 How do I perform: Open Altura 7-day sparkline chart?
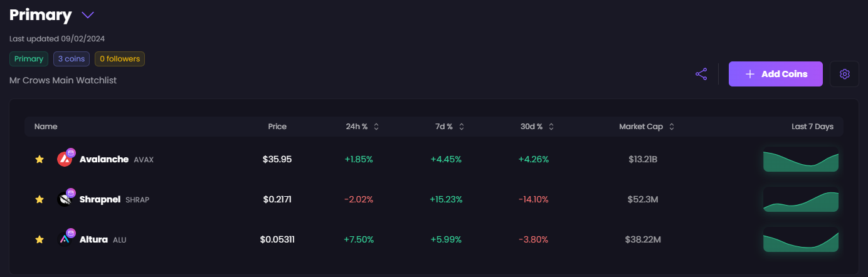point(800,241)
